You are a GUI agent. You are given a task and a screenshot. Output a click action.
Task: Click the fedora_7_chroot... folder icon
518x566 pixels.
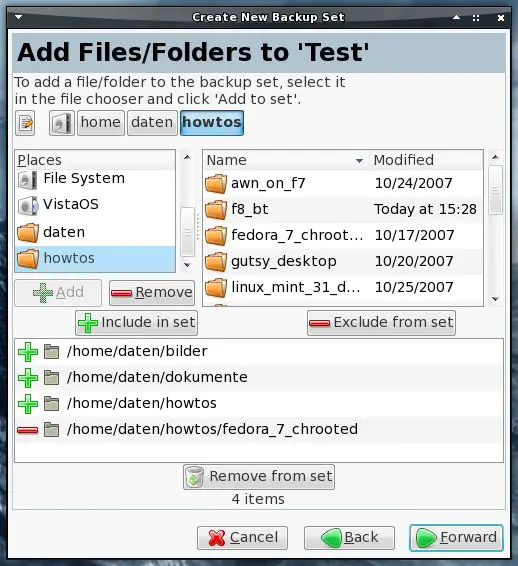coord(216,236)
